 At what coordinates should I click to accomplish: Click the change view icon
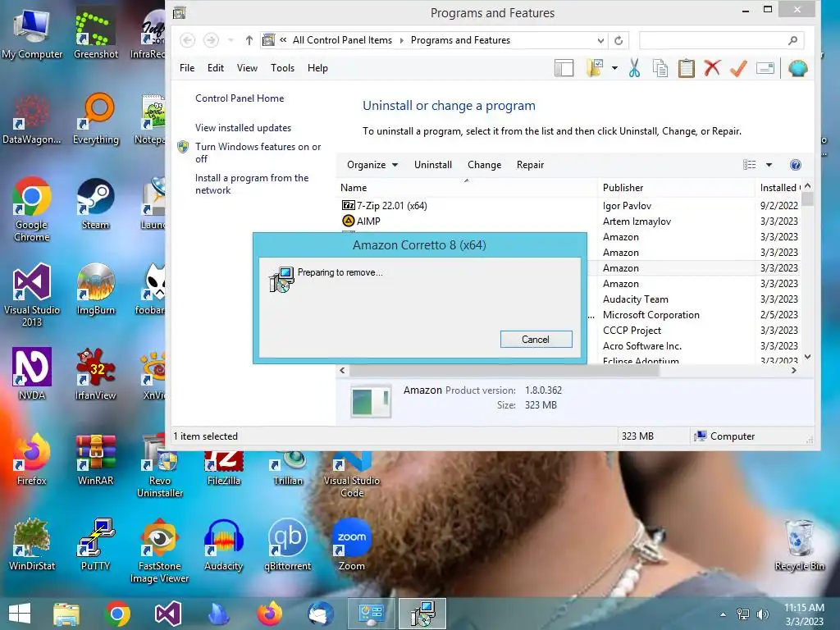(750, 165)
